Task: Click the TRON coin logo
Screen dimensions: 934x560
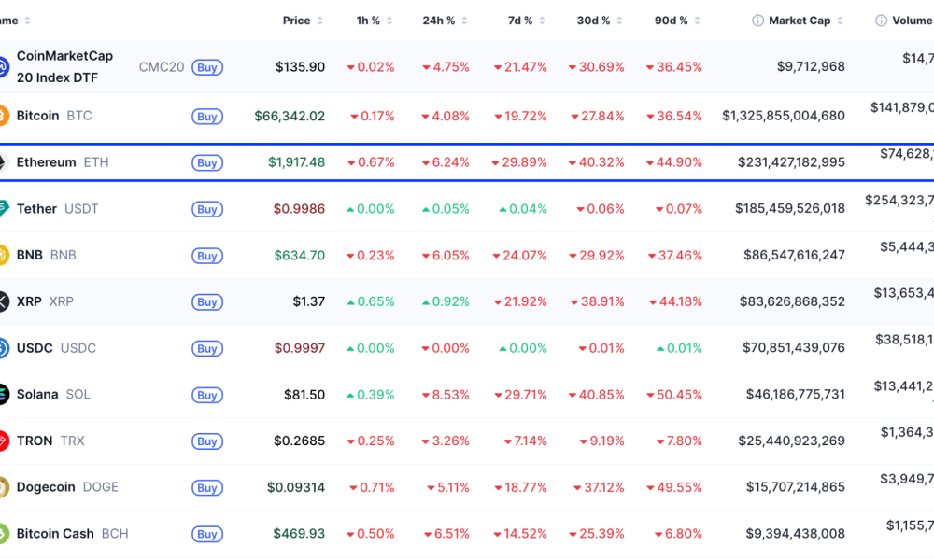Action: click(x=7, y=441)
